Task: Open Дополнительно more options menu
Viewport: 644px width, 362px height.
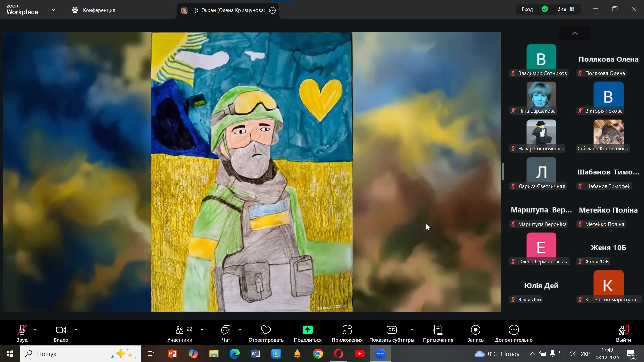Action: 514,330
